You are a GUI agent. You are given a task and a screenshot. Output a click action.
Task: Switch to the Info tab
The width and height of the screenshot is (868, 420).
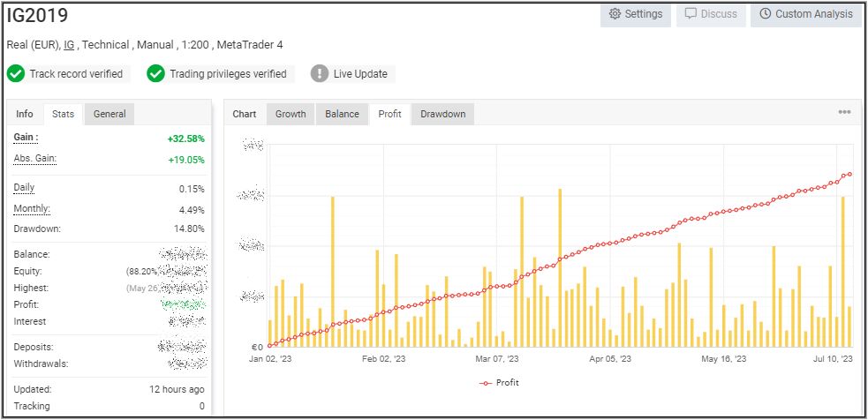[x=25, y=114]
